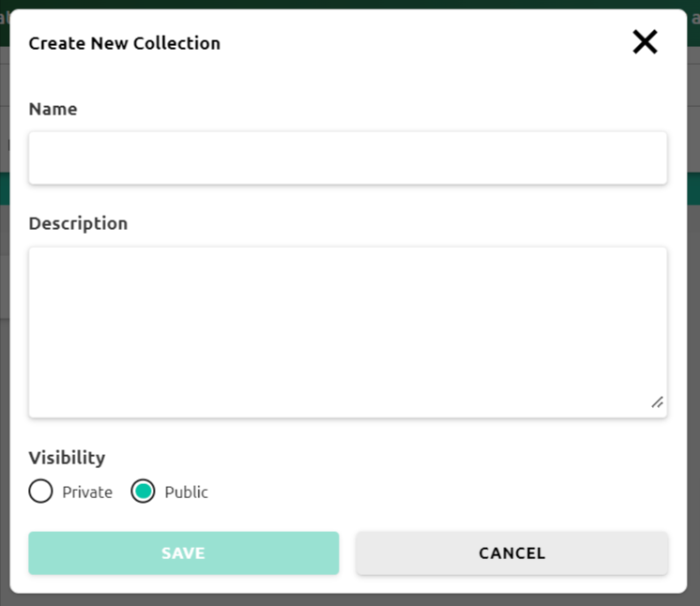Close the Create New Collection dialog
This screenshot has height=606, width=700.
(x=645, y=42)
